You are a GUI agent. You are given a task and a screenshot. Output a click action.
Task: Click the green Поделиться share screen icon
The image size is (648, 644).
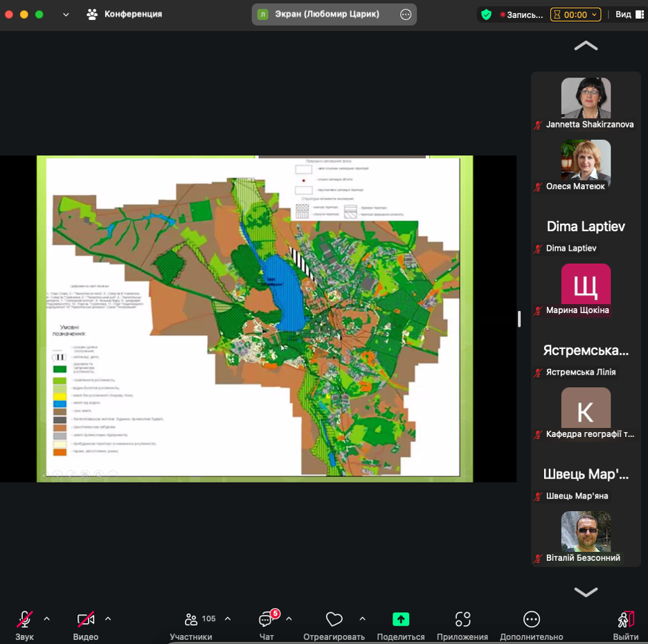click(x=401, y=619)
